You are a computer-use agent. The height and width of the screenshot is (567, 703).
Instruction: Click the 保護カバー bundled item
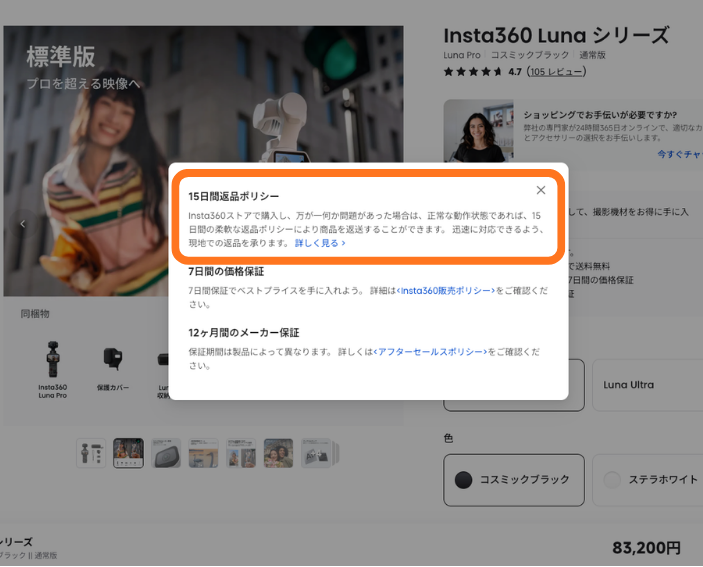(113, 370)
